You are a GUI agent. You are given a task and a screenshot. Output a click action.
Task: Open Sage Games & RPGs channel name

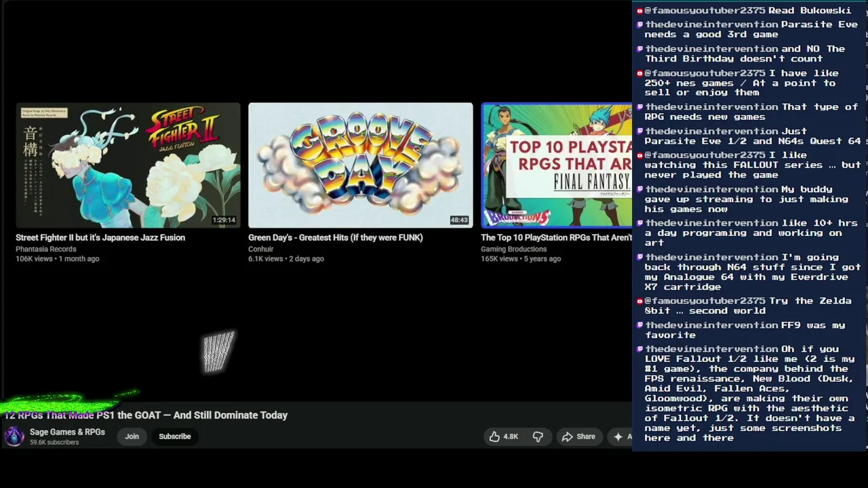[67, 432]
